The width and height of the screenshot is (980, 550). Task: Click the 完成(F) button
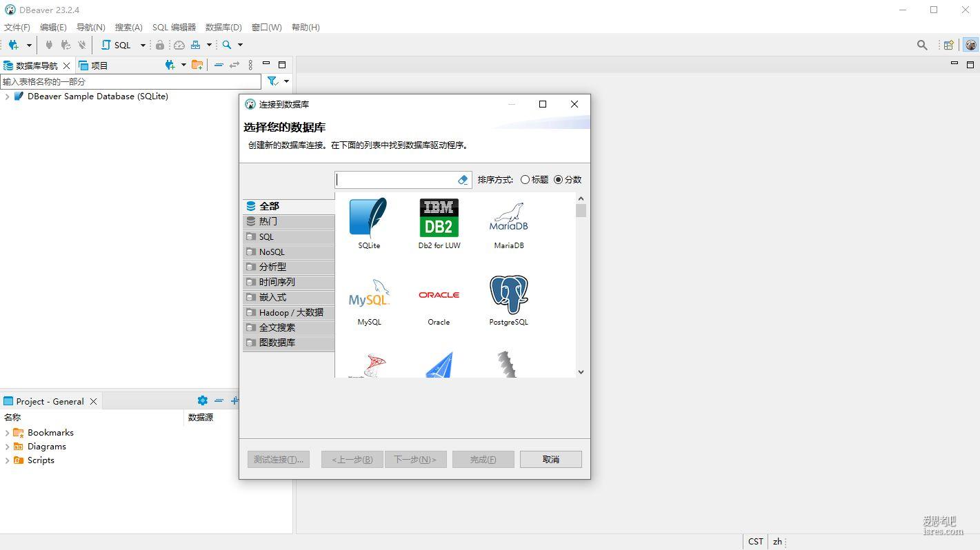pyautogui.click(x=483, y=460)
